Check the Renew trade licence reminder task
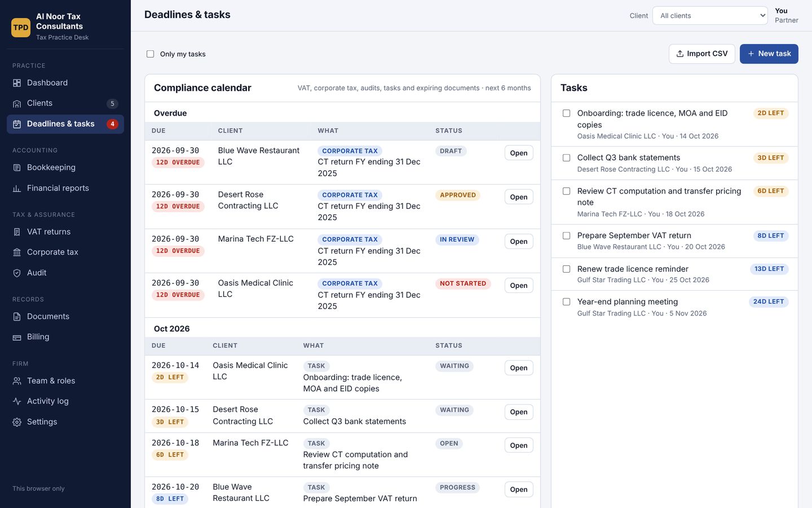This screenshot has height=508, width=812. (566, 269)
